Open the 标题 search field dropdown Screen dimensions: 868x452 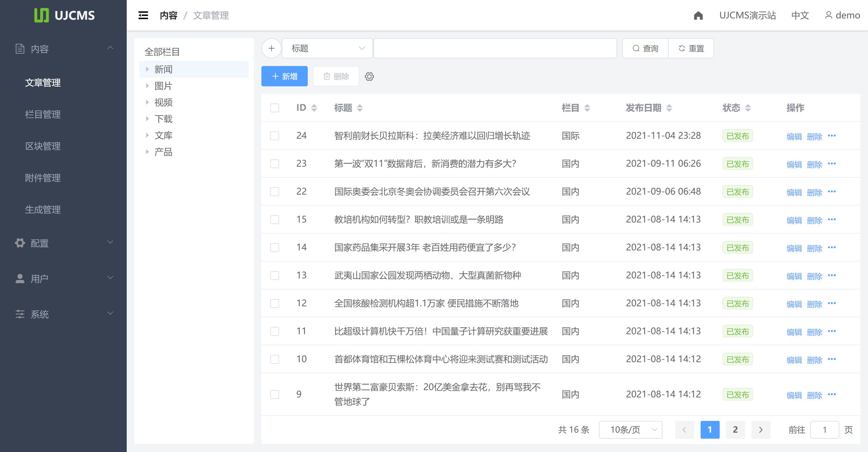tap(327, 48)
